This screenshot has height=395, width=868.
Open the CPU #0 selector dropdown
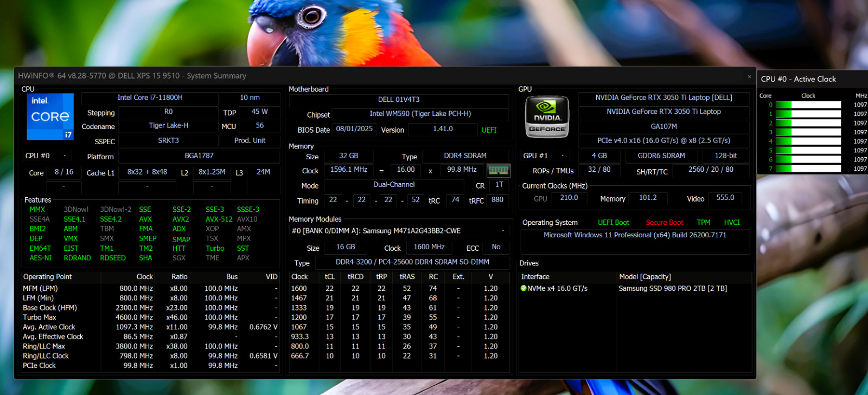[65, 156]
